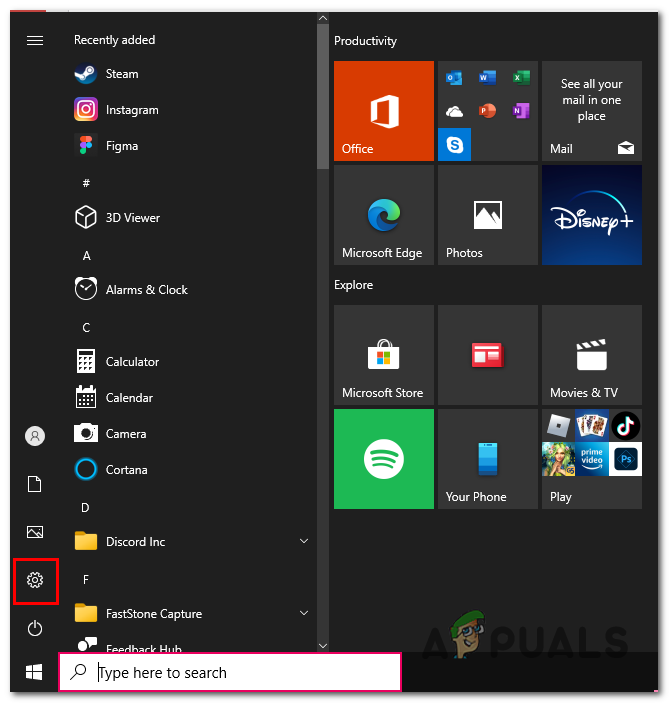This screenshot has height=703, width=669.
Task: Click the app list scrollbar thumb
Action: tap(323, 96)
